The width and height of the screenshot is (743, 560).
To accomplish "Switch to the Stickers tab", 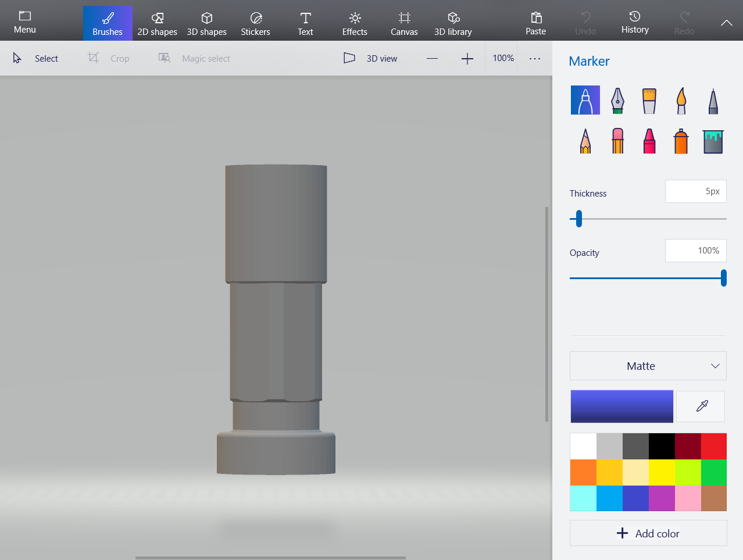I will 255,23.
